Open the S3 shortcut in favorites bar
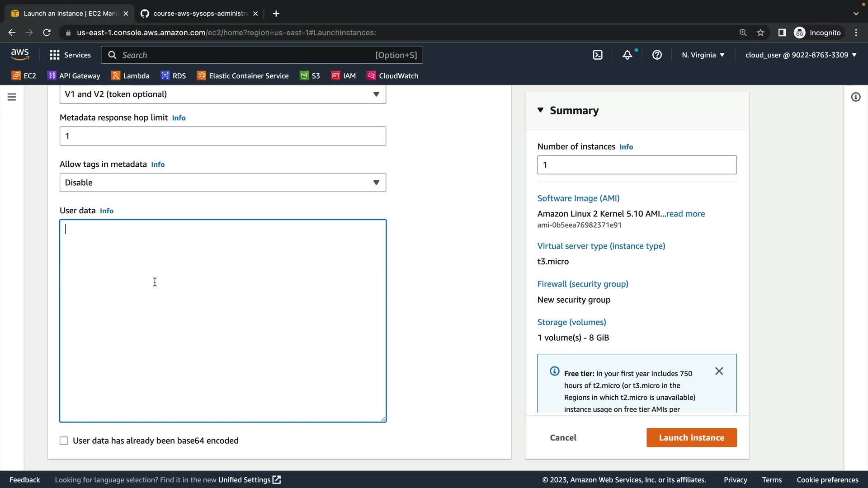Image resolution: width=868 pixels, height=488 pixels. (x=310, y=76)
